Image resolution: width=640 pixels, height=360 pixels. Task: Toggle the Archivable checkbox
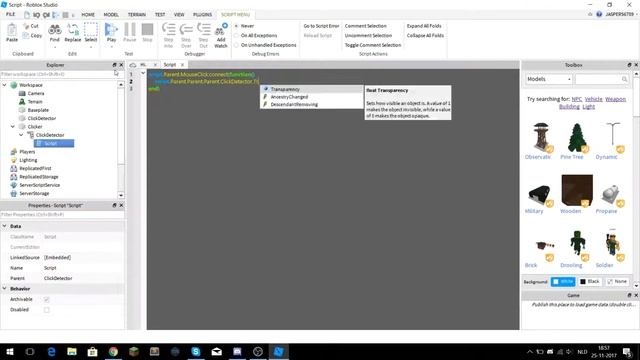pos(47,299)
